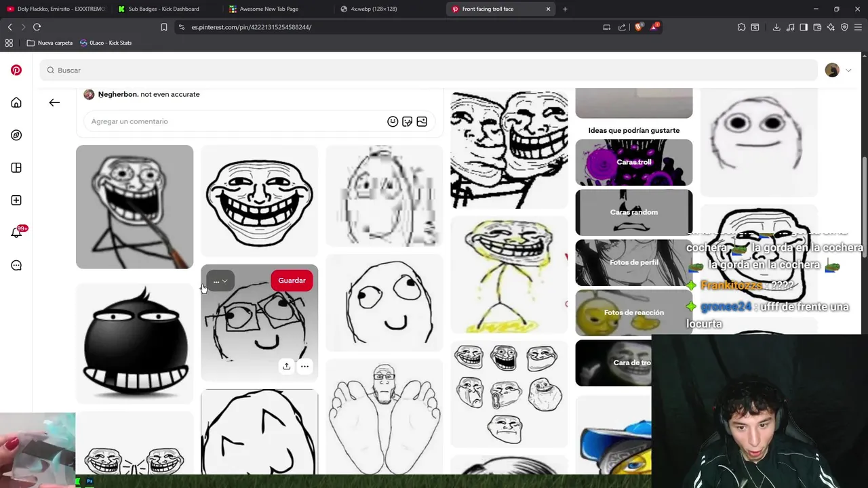Image resolution: width=868 pixels, height=488 pixels.
Task: Open Brave VPN shield icon
Action: tap(844, 27)
